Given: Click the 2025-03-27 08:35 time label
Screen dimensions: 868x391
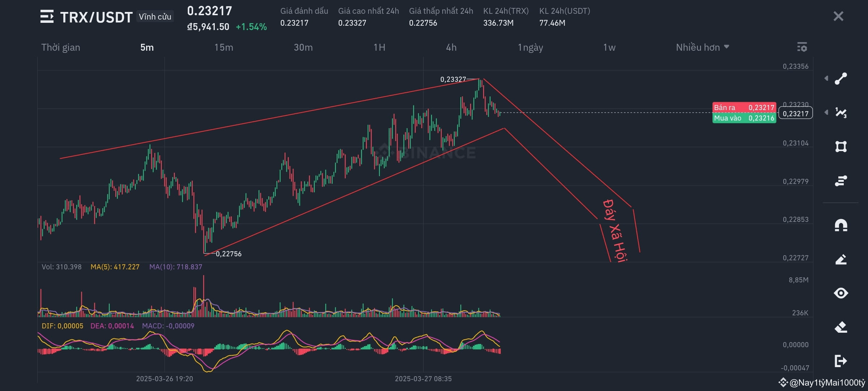Looking at the screenshot, I should pyautogui.click(x=423, y=379).
